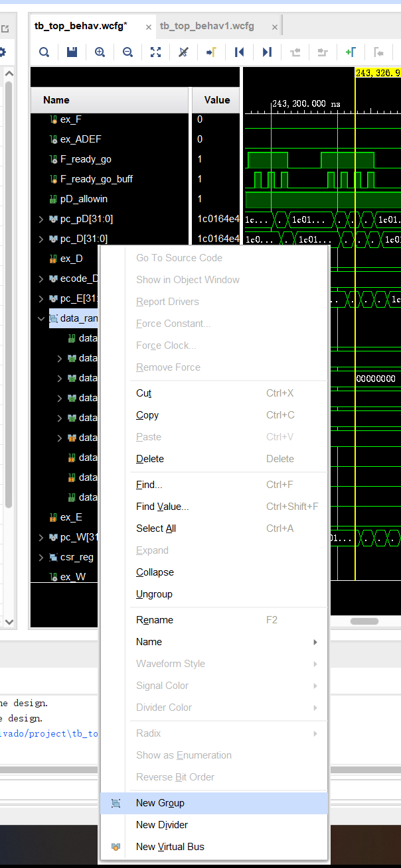Collapse the data_ran group
401x868 pixels.
(x=41, y=318)
